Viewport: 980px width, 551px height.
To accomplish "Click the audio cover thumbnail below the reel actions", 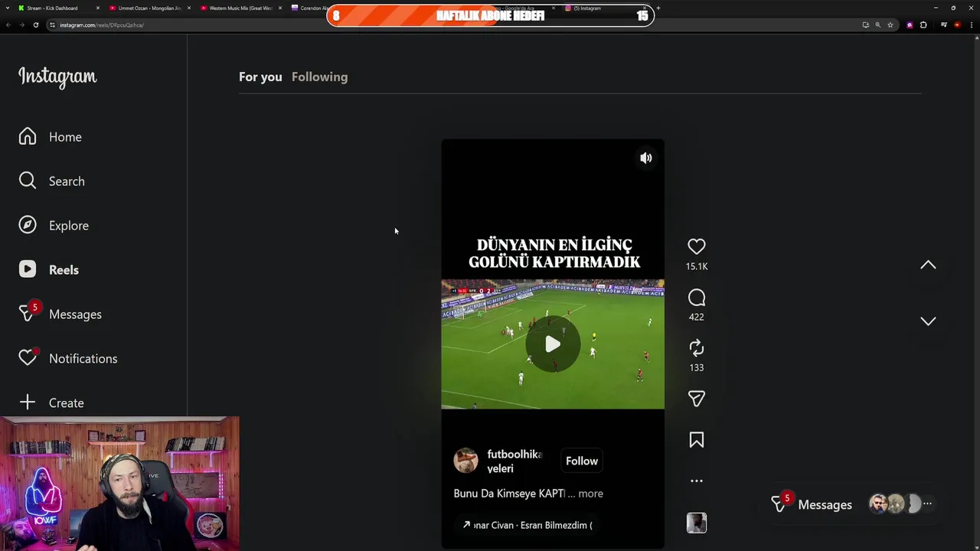I will pos(696,523).
